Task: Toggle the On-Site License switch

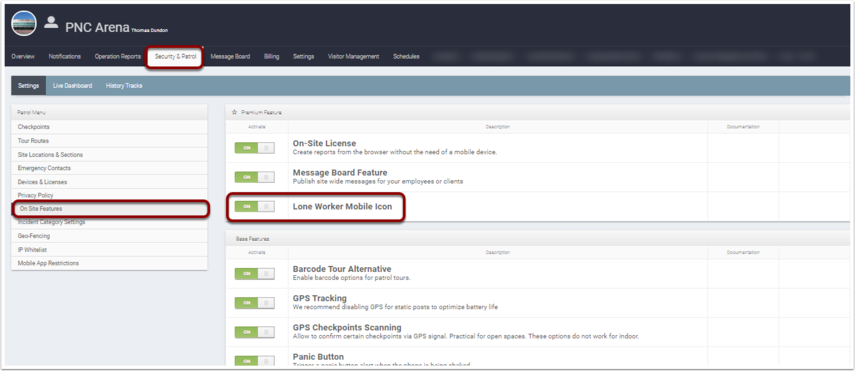Action: pyautogui.click(x=255, y=148)
